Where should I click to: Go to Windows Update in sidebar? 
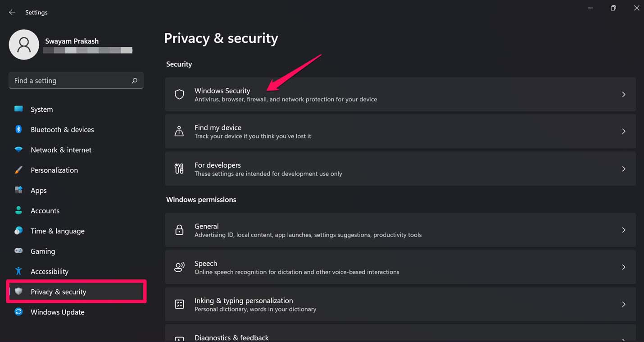(x=57, y=312)
